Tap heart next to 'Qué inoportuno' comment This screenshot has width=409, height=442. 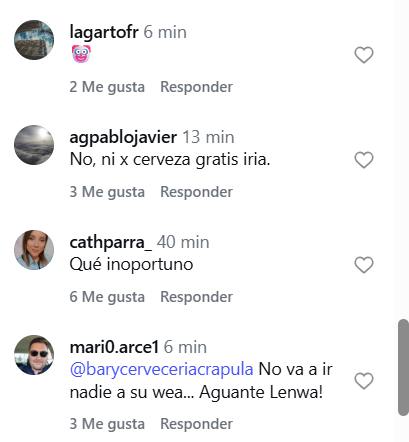(x=364, y=265)
